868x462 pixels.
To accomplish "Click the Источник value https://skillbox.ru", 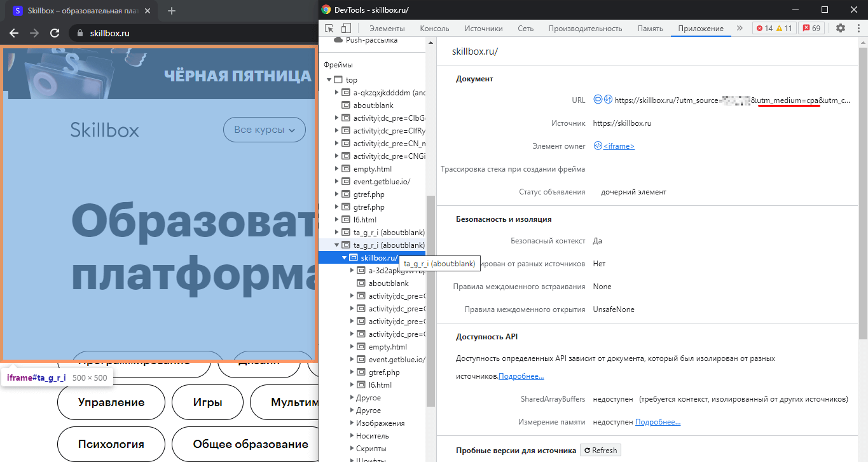I will (x=622, y=123).
